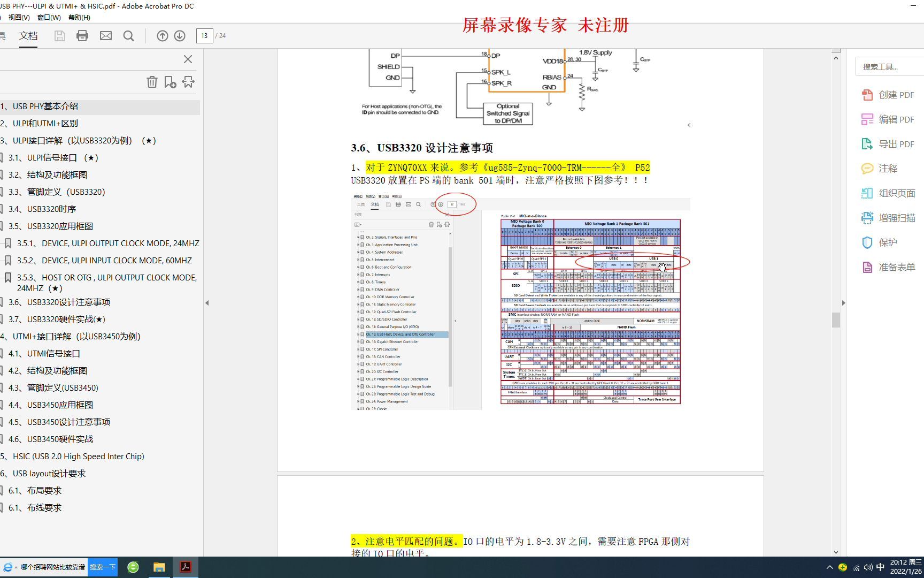Collapse the bookmarks panel with the side arrow
Viewport: 924px width, 578px height.
click(x=207, y=302)
